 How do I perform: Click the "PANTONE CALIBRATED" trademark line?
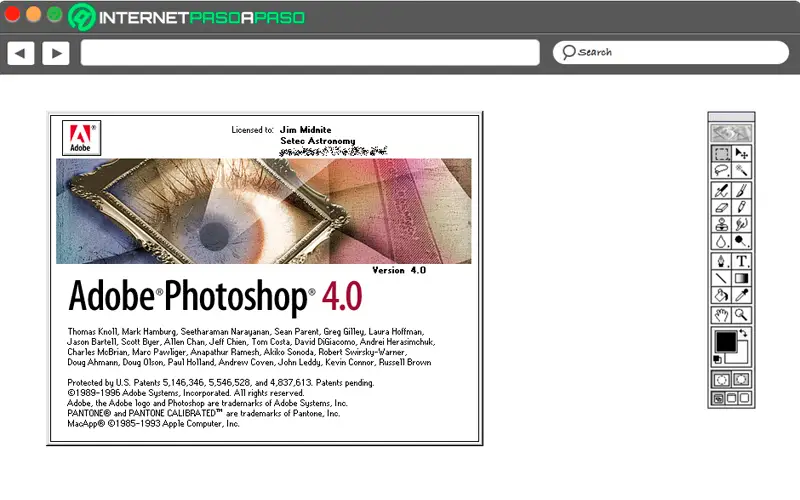204,413
